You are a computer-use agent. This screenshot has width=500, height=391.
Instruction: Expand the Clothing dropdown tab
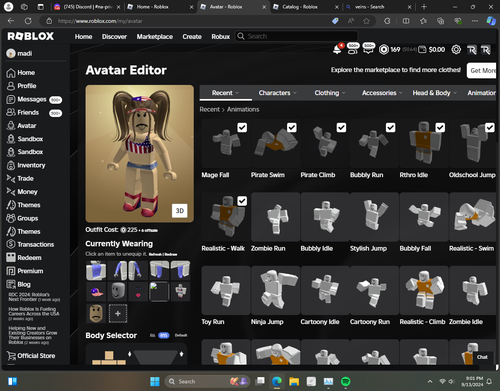coord(330,93)
